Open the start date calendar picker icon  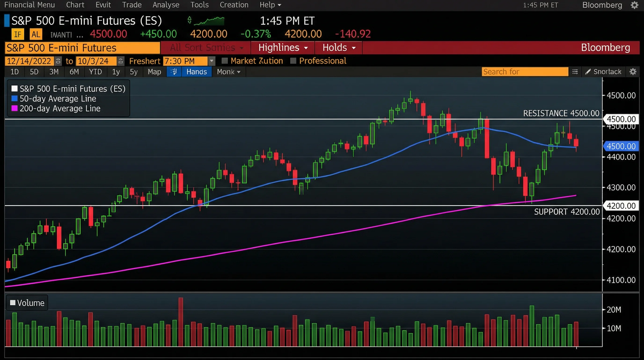coord(58,61)
